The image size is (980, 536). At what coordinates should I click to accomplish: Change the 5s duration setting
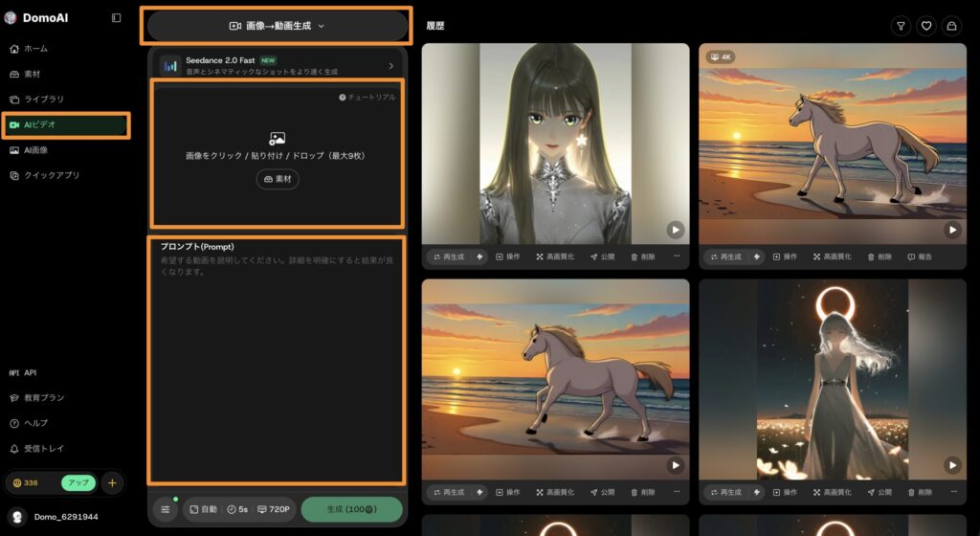coord(237,510)
